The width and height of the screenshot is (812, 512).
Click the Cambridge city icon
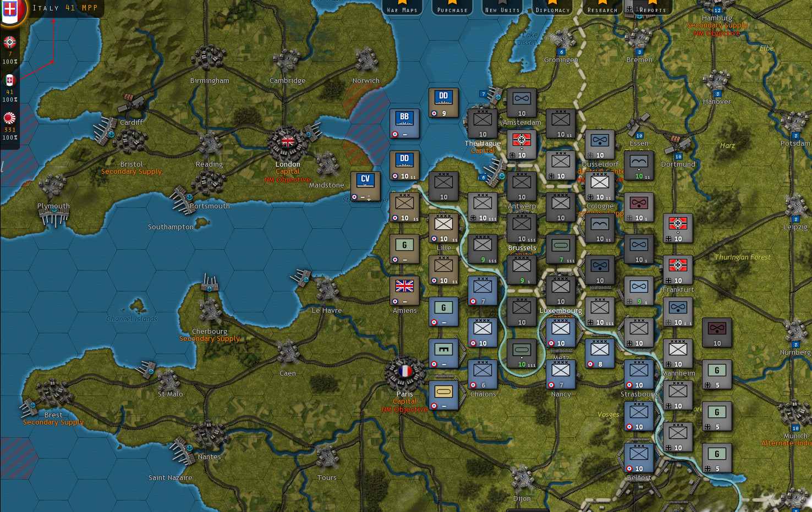coord(287,60)
